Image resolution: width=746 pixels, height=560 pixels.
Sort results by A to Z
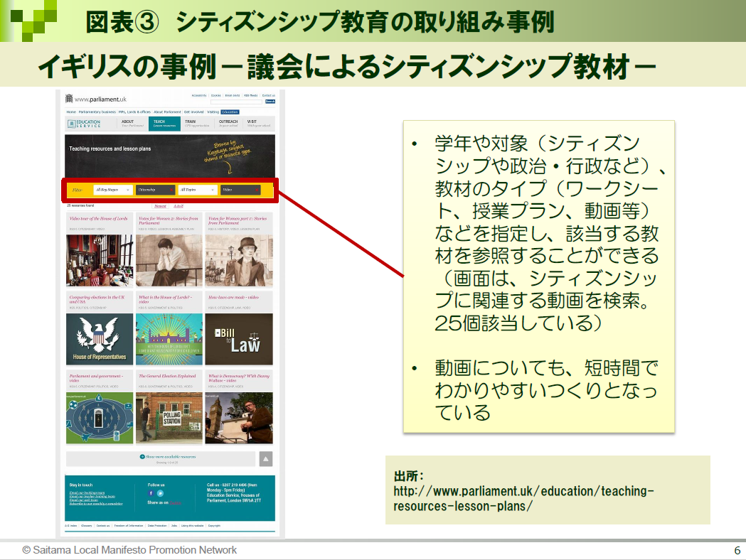pos(179,205)
